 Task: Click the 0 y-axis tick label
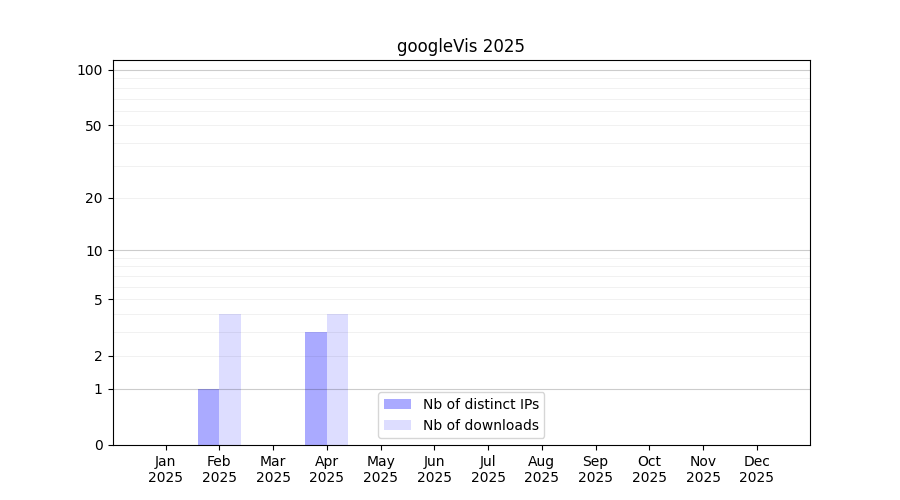click(97, 445)
